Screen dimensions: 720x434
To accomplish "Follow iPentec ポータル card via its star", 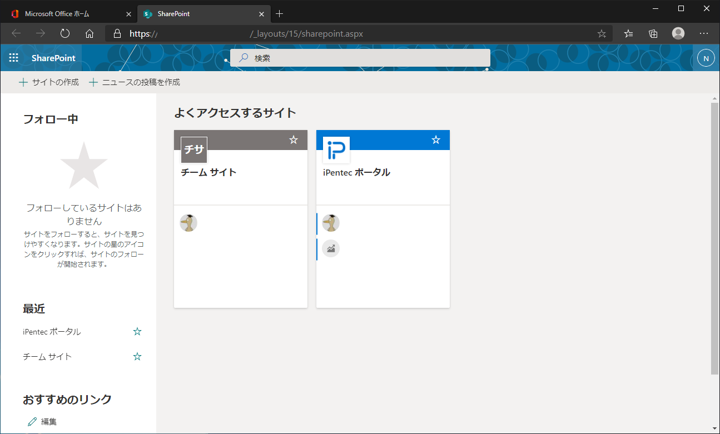I will 436,140.
